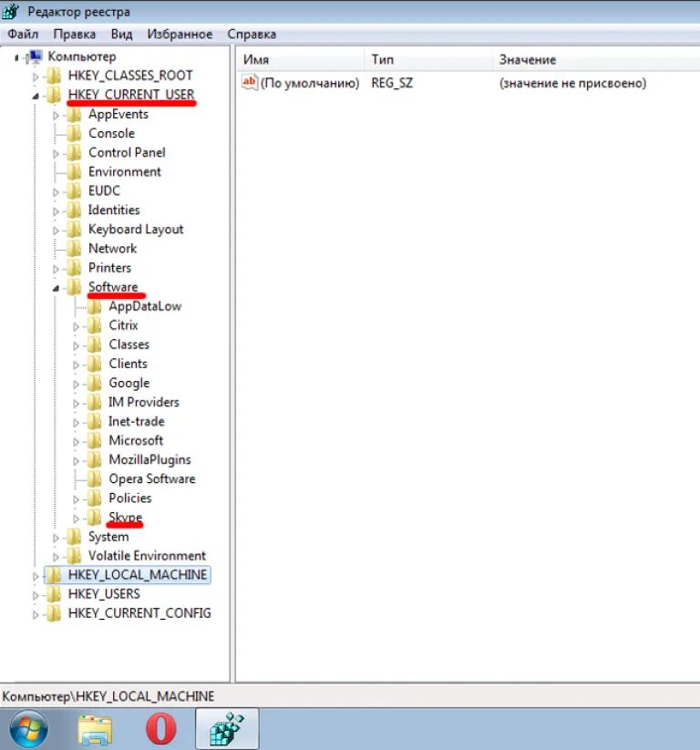Open the Избранное menu
This screenshot has height=750, width=700.
[x=180, y=35]
